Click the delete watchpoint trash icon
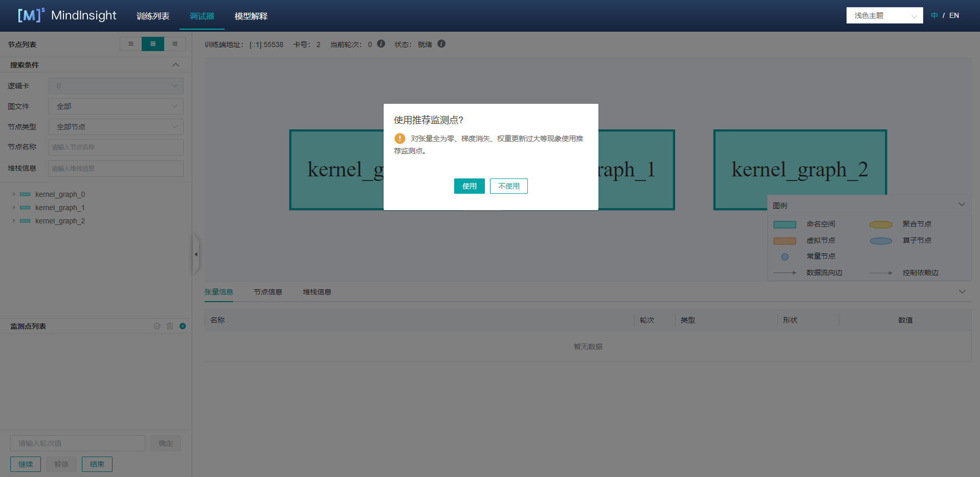The width and height of the screenshot is (980, 477). point(170,326)
